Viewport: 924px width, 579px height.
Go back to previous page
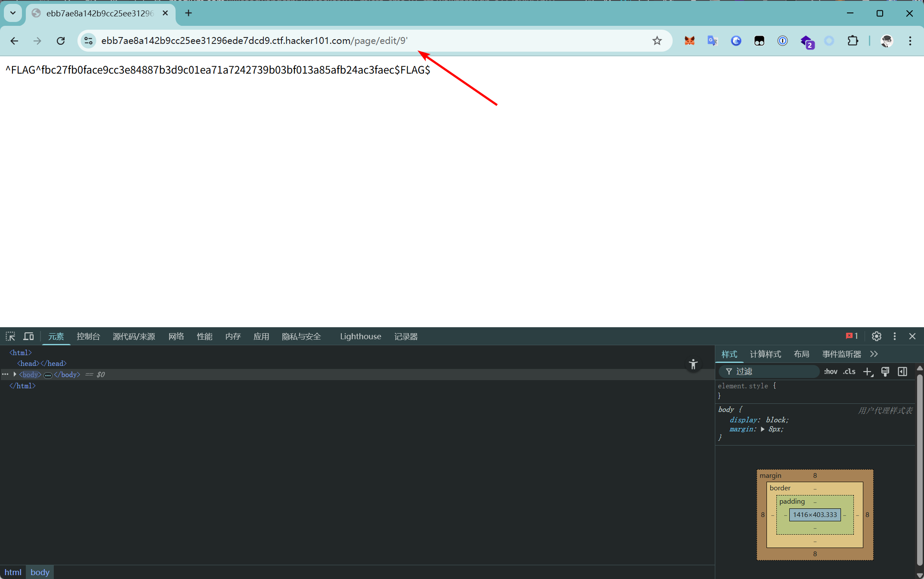[14, 41]
